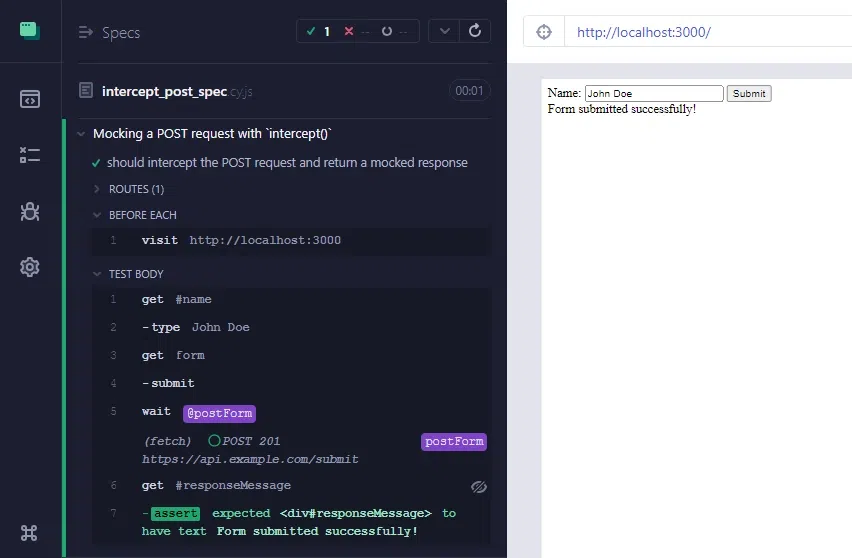
Task: Select the 'submit' command row
Action: (291, 383)
